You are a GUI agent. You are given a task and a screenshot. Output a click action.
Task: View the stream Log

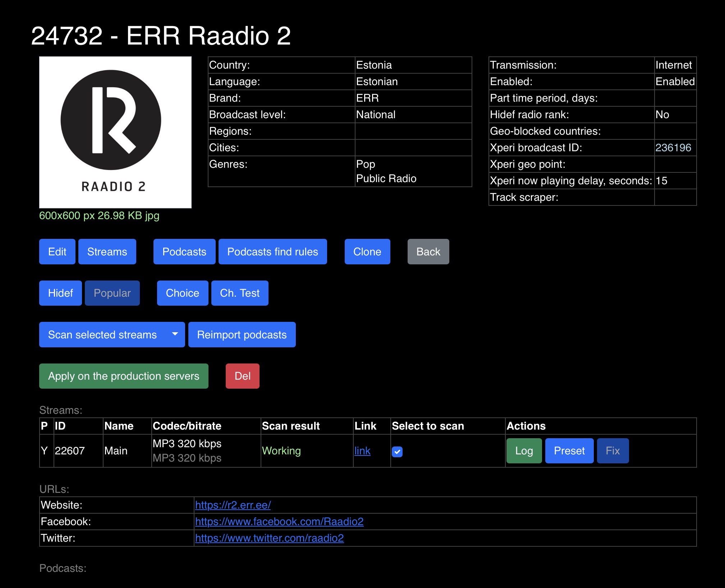pyautogui.click(x=524, y=451)
